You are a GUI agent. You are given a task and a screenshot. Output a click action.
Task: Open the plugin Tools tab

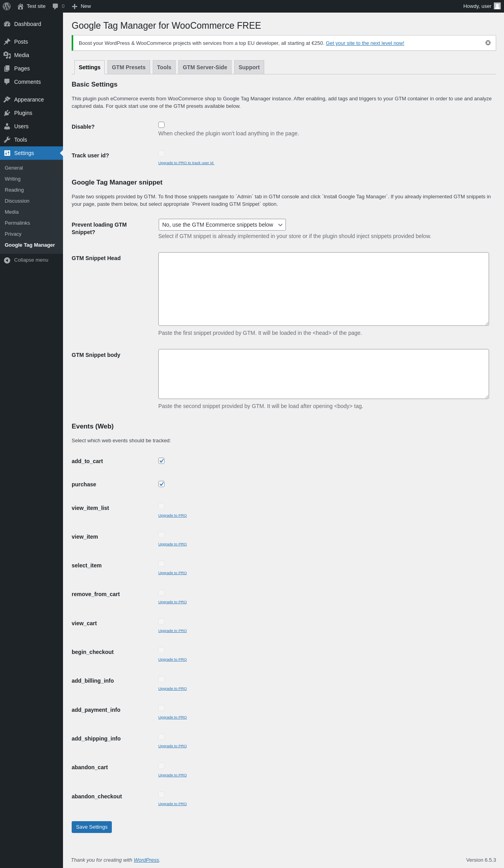click(x=164, y=67)
